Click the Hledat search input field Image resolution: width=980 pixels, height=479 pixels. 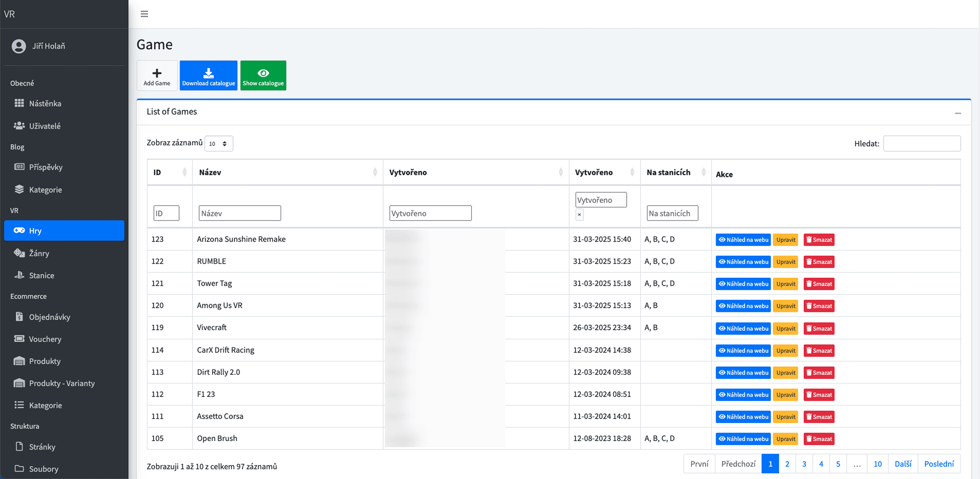(921, 144)
